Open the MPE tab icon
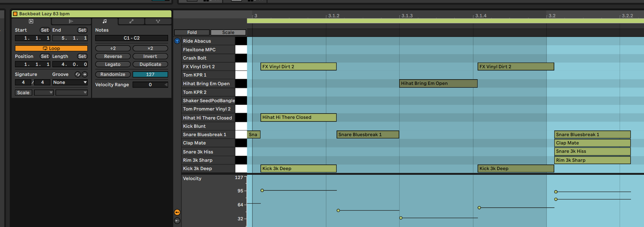Viewport: 644px width, 227px height. tap(158, 21)
